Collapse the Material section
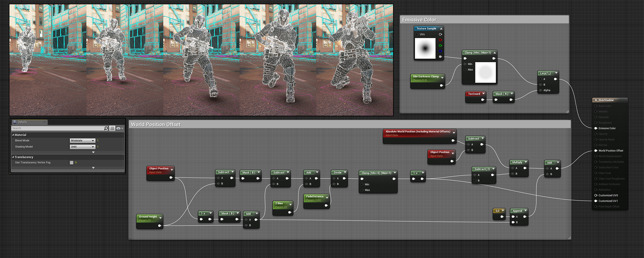The height and width of the screenshot is (258, 644). point(13,135)
